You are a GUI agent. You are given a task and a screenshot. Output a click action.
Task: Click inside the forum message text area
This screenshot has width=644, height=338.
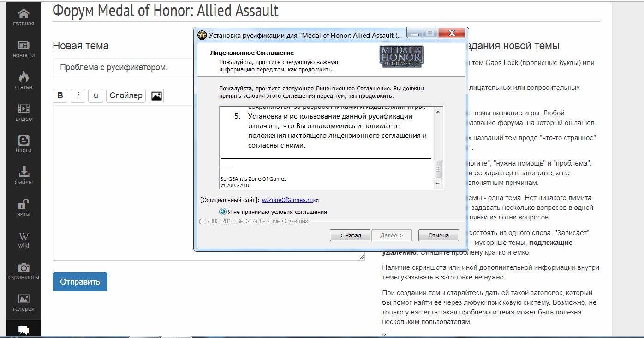[x=209, y=183]
